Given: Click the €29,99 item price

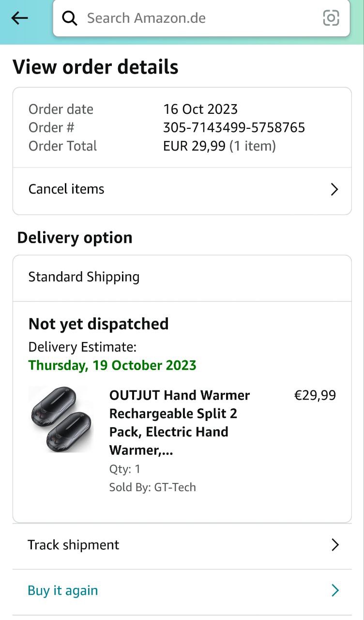Looking at the screenshot, I should [315, 395].
